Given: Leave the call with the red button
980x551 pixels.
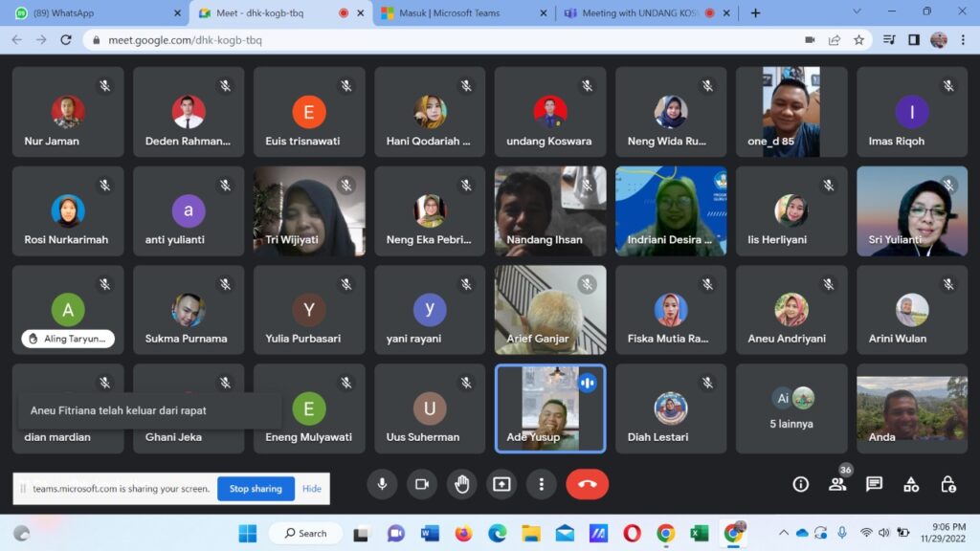Looking at the screenshot, I should point(587,484).
